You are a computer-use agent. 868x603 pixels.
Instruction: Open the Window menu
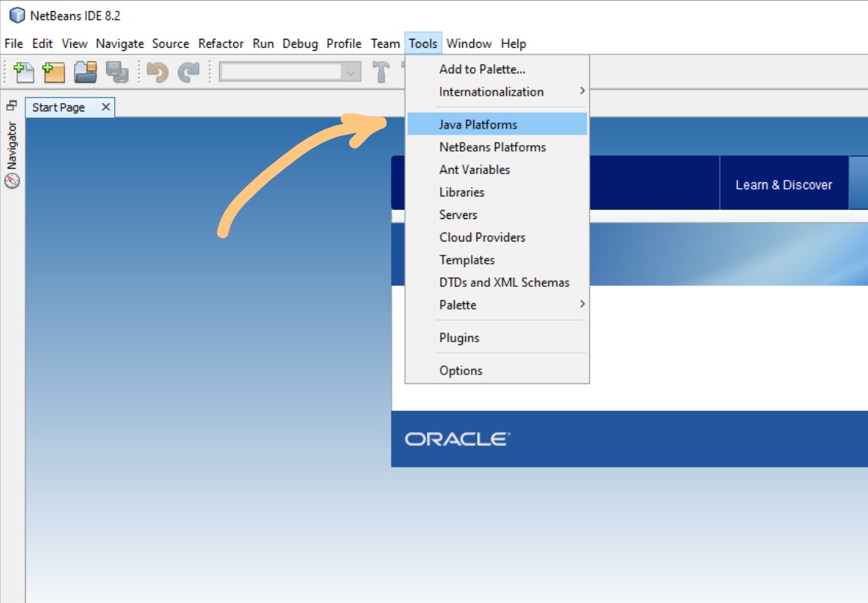click(x=469, y=43)
